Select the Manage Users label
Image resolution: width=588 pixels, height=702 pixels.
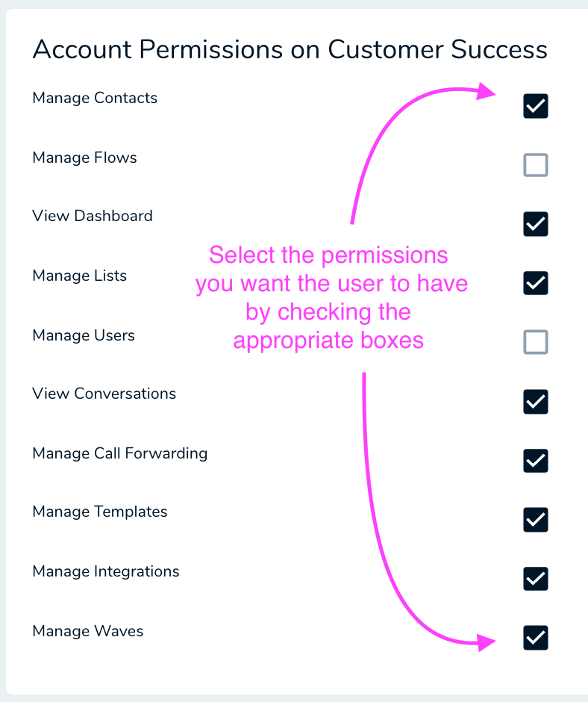tap(84, 335)
